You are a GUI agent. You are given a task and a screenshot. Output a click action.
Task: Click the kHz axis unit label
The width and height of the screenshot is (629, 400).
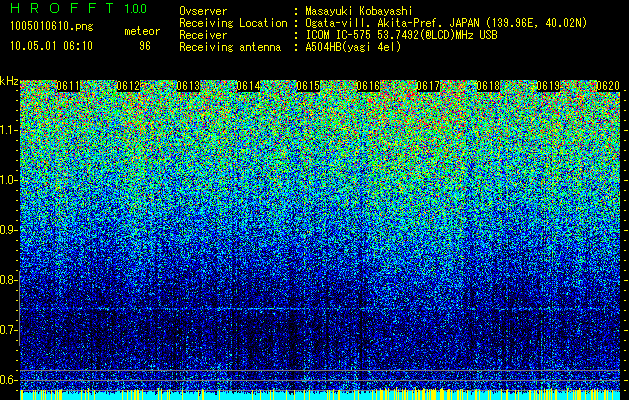(x=9, y=81)
